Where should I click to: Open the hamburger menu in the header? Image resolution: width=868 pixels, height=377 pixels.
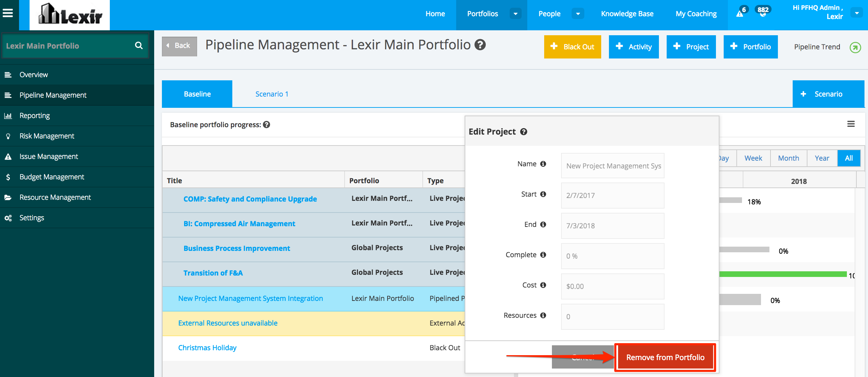click(8, 13)
